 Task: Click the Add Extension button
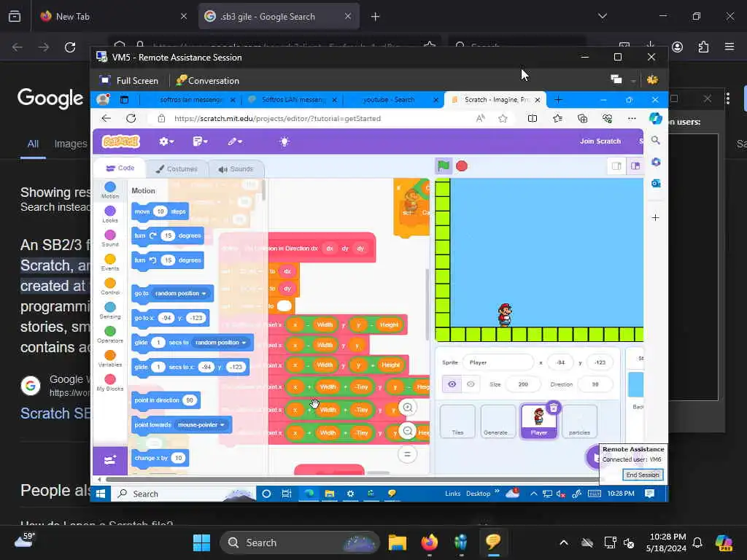pyautogui.click(x=110, y=461)
